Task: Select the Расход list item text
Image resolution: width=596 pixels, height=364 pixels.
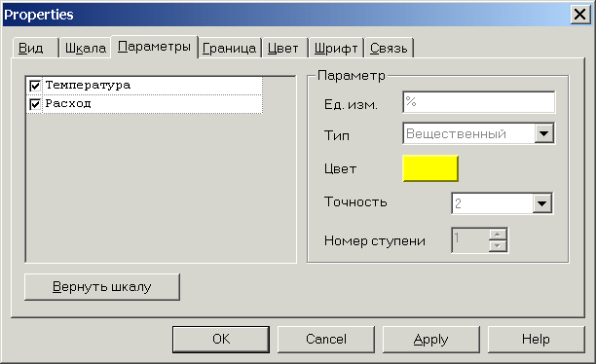Action: click(68, 103)
